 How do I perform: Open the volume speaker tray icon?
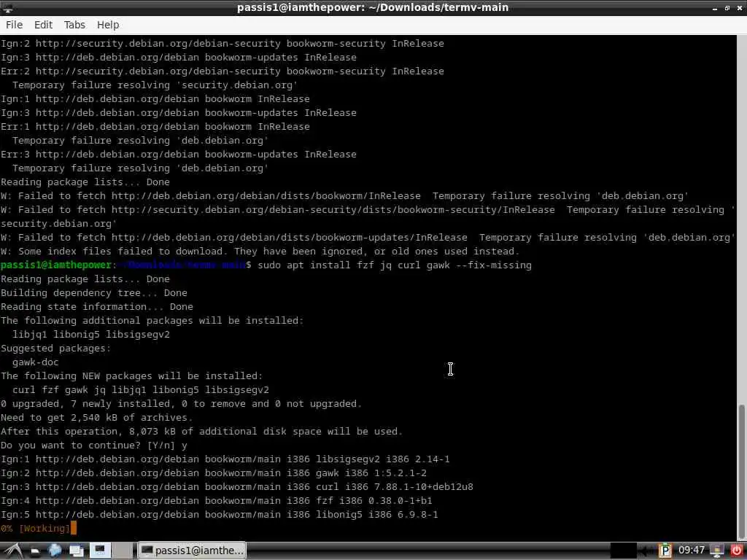click(x=646, y=551)
